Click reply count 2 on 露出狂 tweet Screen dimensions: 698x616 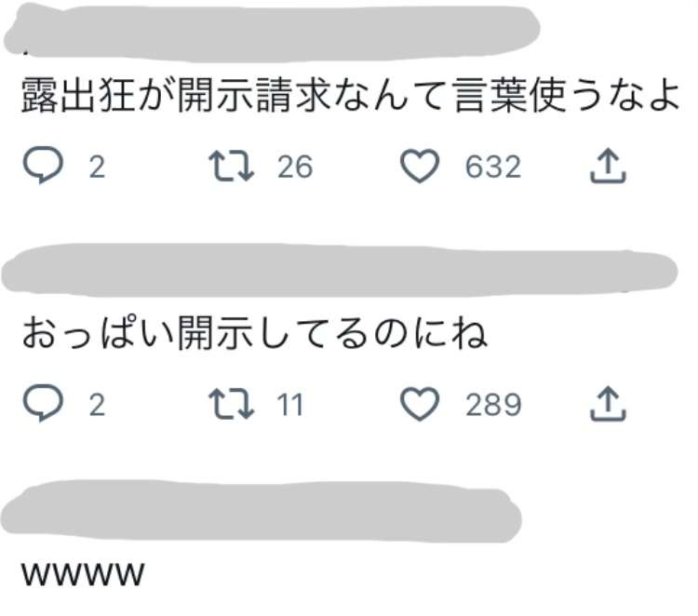click(x=97, y=167)
